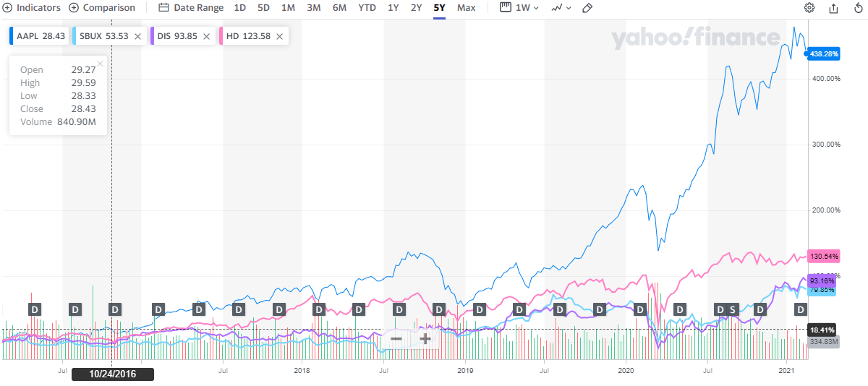Click the Close 28.43 tooltip row
This screenshot has width=868, height=386.
(x=58, y=109)
